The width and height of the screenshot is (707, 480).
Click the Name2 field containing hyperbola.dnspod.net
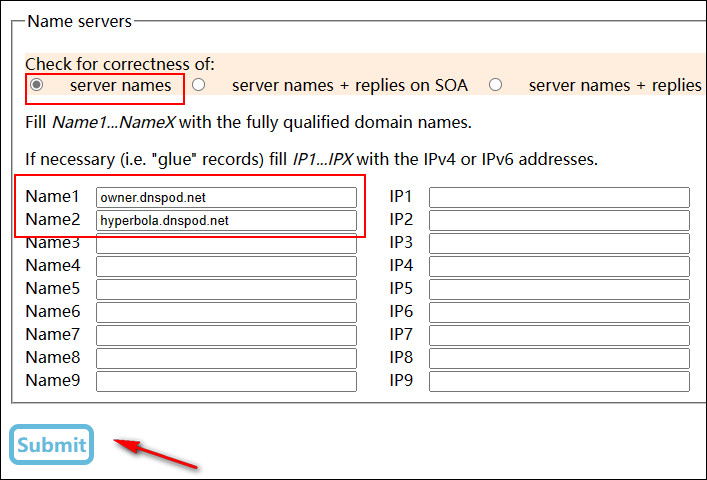pos(226,220)
